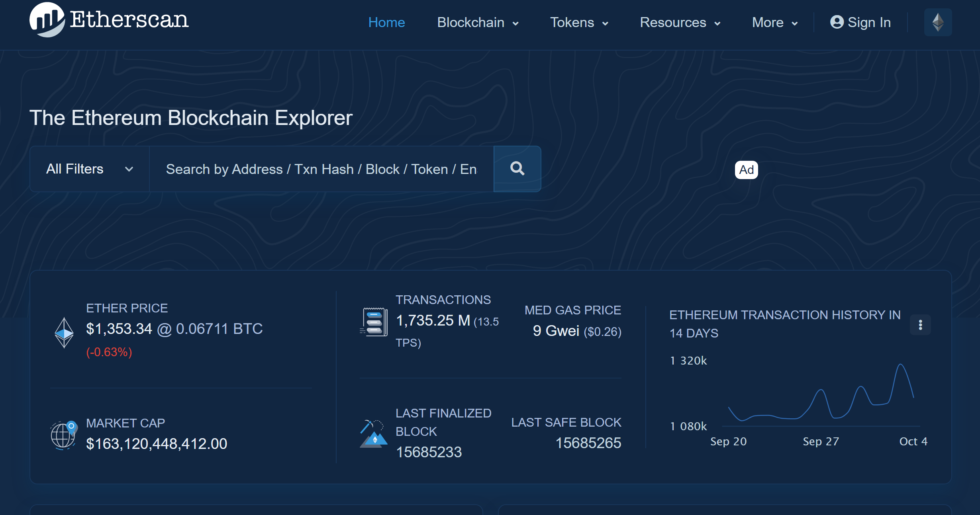Click the MED GAS PRICE label

[x=573, y=310]
